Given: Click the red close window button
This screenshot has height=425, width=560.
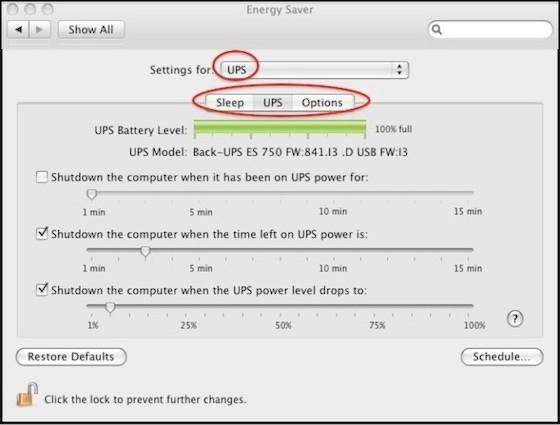Looking at the screenshot, I should pyautogui.click(x=12, y=9).
